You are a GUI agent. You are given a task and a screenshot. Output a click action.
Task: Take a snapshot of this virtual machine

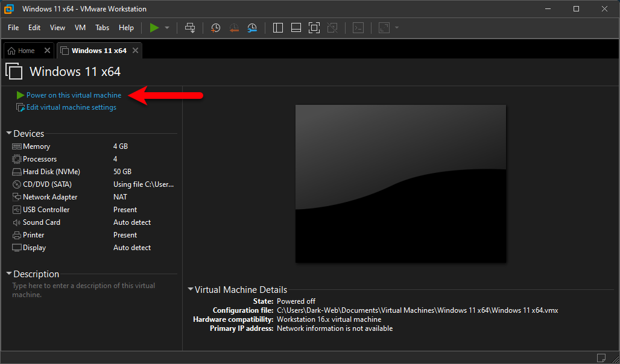(215, 28)
